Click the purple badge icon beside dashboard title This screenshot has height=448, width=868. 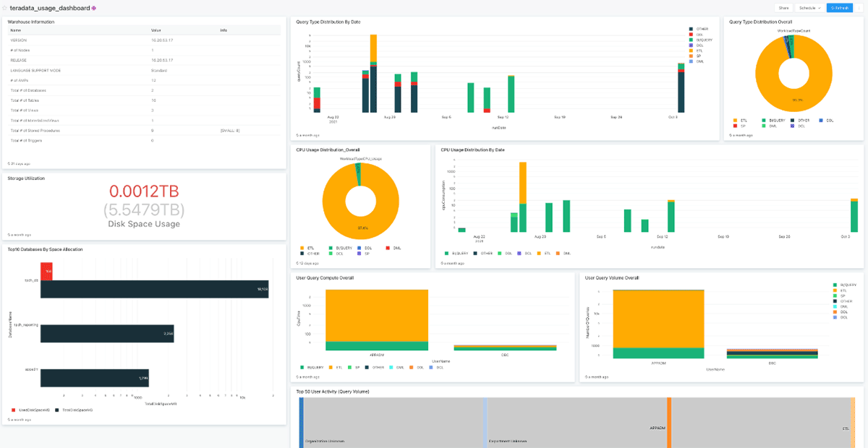point(93,8)
